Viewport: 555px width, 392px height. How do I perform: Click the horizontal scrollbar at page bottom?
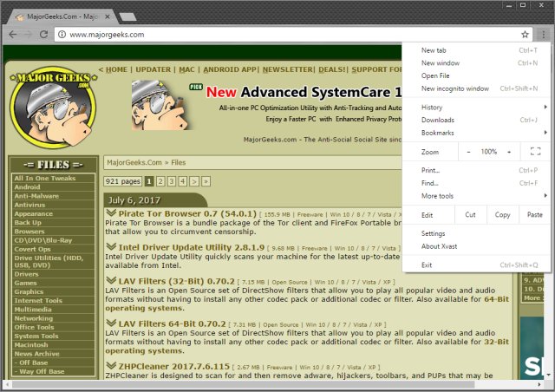(243, 384)
